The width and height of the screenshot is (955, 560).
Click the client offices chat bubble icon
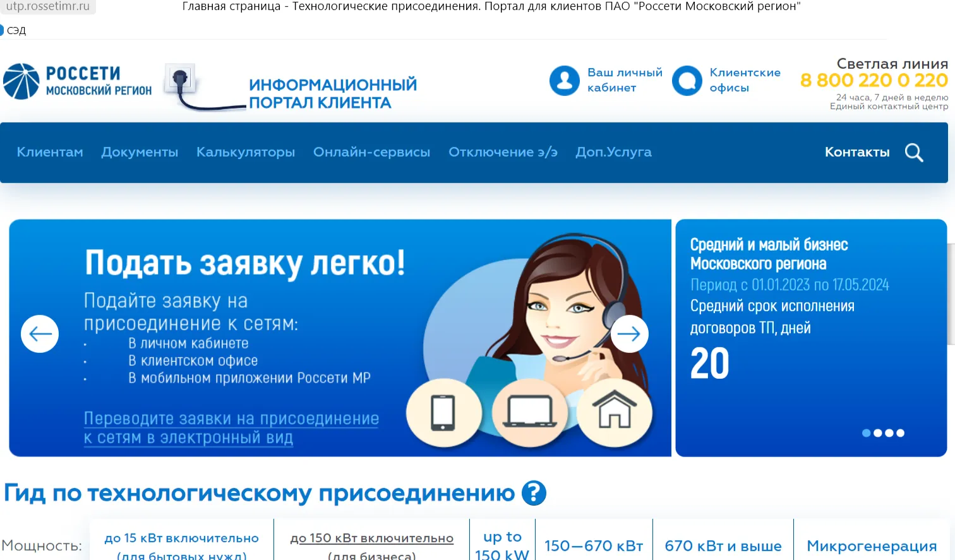687,81
